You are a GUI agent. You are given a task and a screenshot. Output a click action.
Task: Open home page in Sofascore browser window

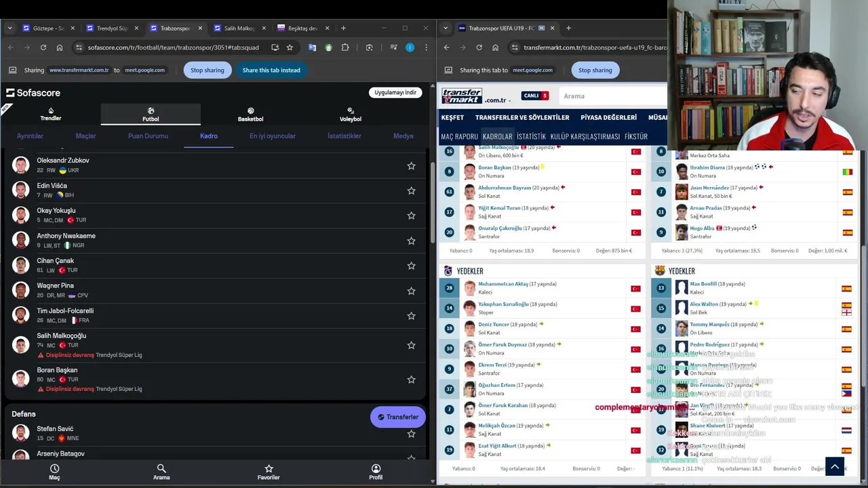(60, 47)
